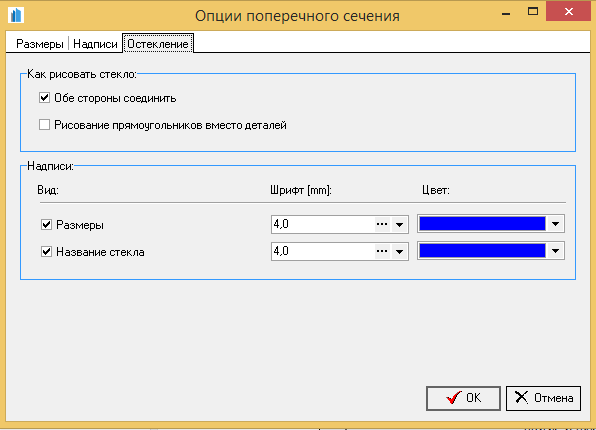Switch to the Размеры tab
The width and height of the screenshot is (596, 430).
pos(40,44)
